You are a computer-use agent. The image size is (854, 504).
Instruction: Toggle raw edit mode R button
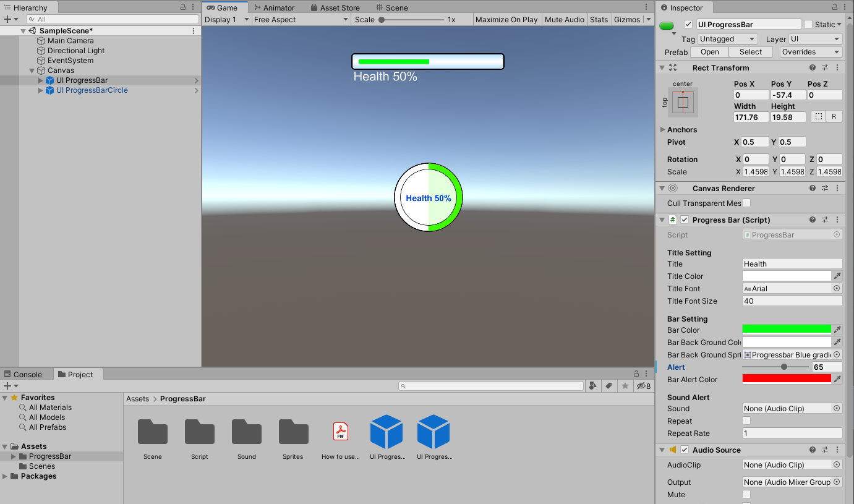(x=834, y=116)
